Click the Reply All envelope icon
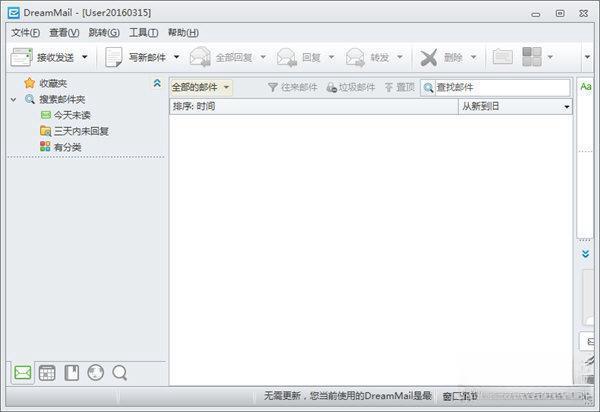The image size is (600, 412). tap(200, 57)
